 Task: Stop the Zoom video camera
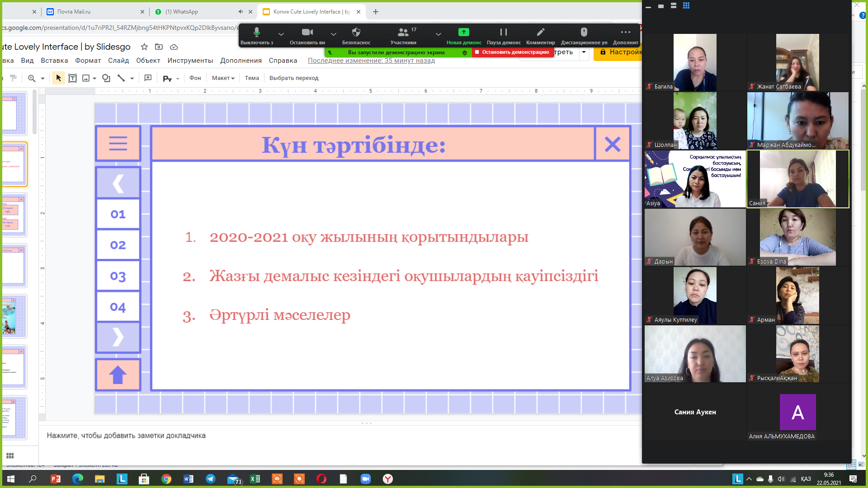[x=307, y=33]
